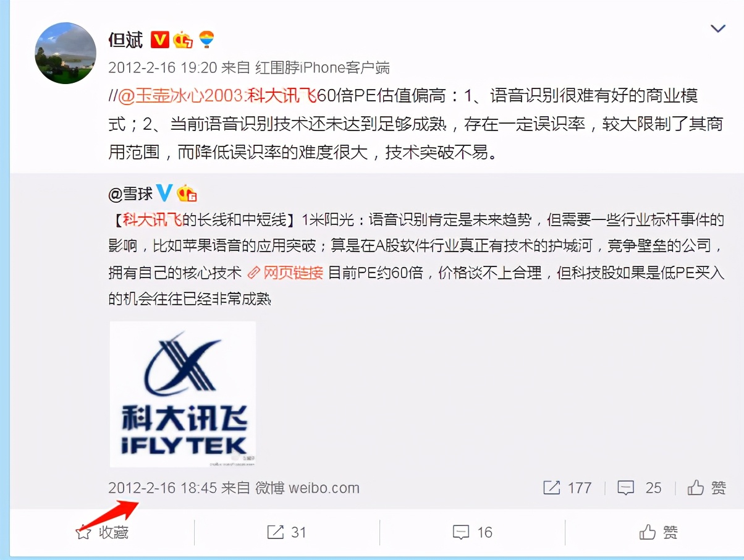Expand the post options chevron menu

tap(717, 28)
